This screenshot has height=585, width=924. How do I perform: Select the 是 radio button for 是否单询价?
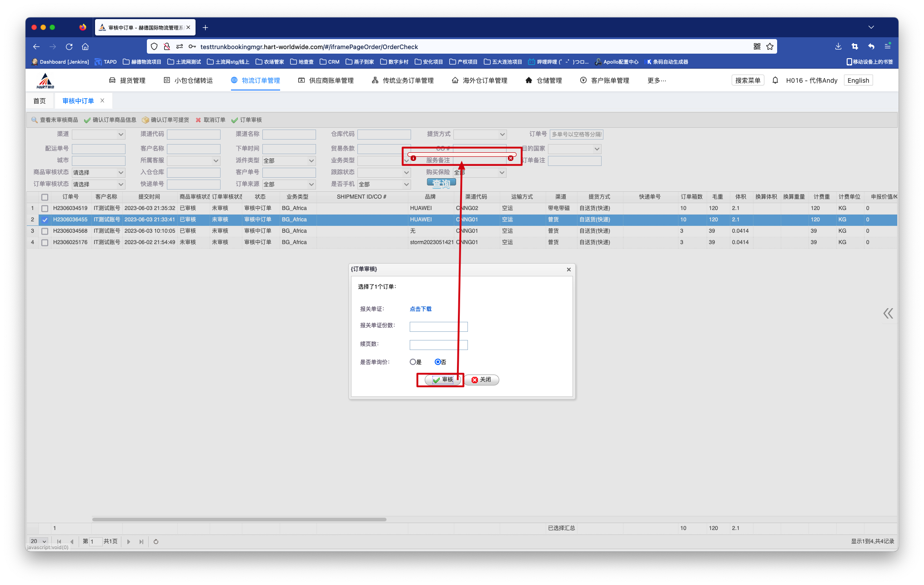click(413, 362)
